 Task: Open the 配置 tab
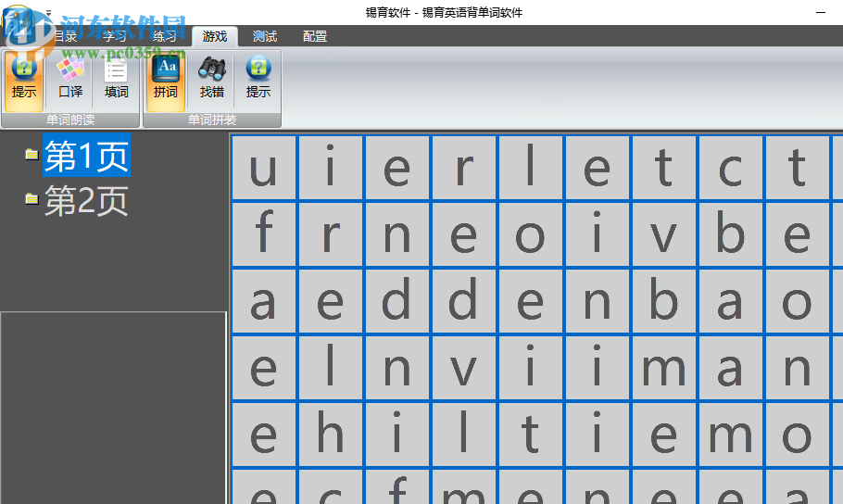(x=315, y=36)
